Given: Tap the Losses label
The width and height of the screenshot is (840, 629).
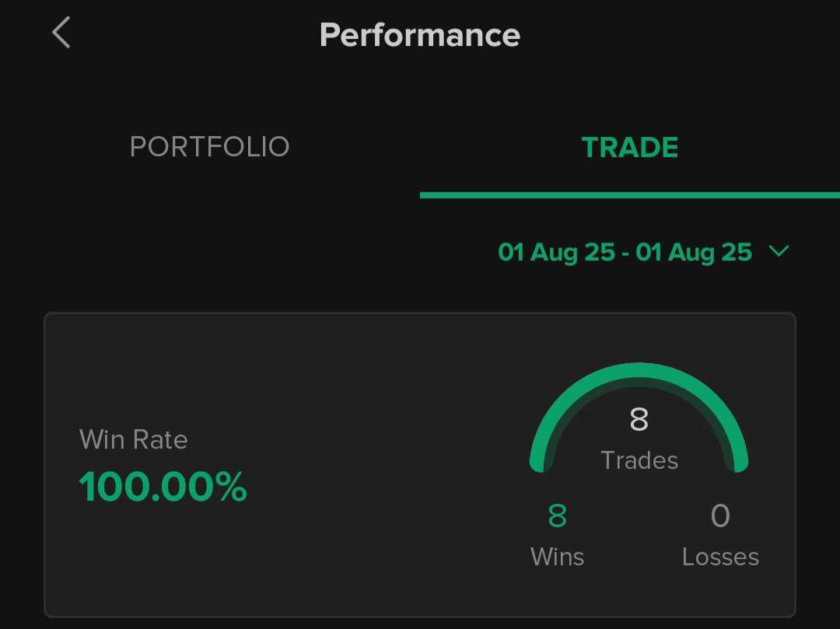Looking at the screenshot, I should (x=720, y=557).
